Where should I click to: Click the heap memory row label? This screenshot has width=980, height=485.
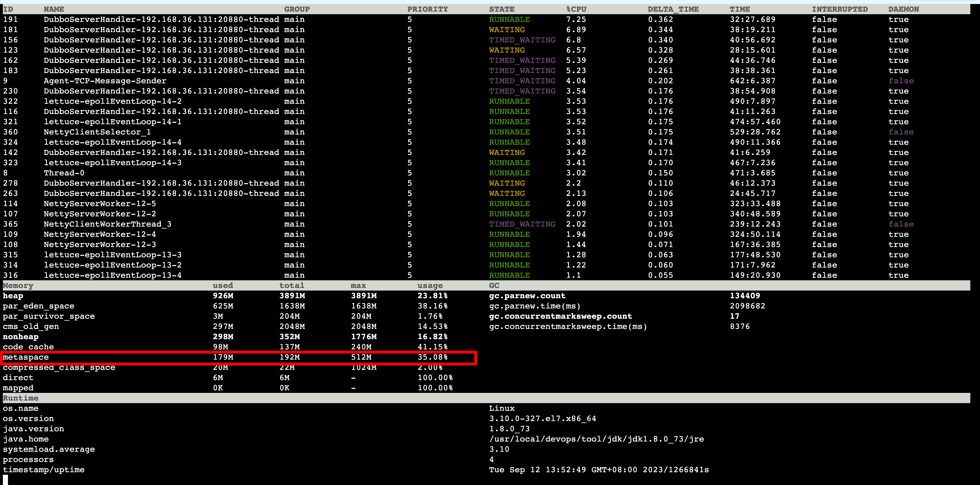(13, 296)
